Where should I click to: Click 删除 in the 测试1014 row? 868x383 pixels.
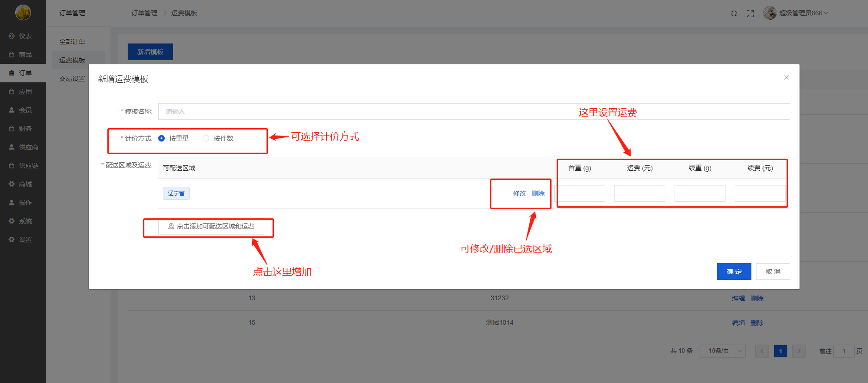[x=757, y=323]
